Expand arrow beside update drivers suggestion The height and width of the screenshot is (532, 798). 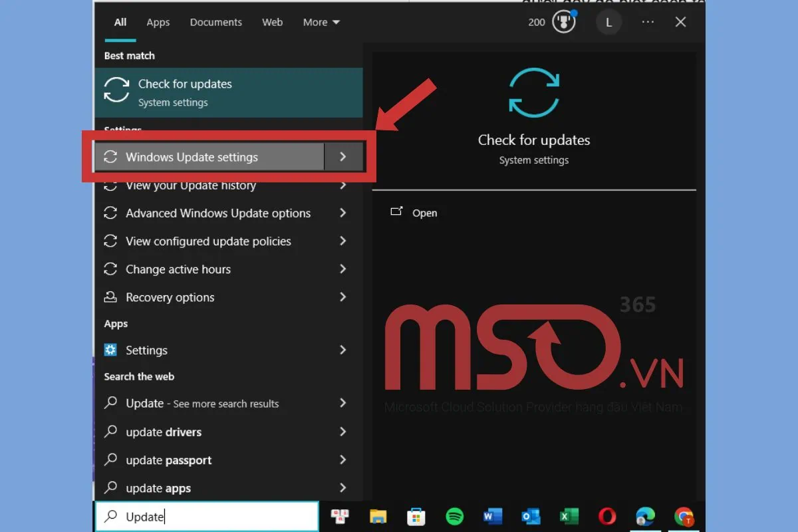tap(343, 432)
